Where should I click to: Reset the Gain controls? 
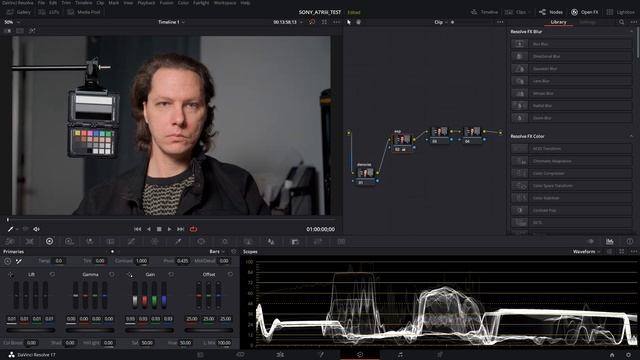tap(171, 274)
